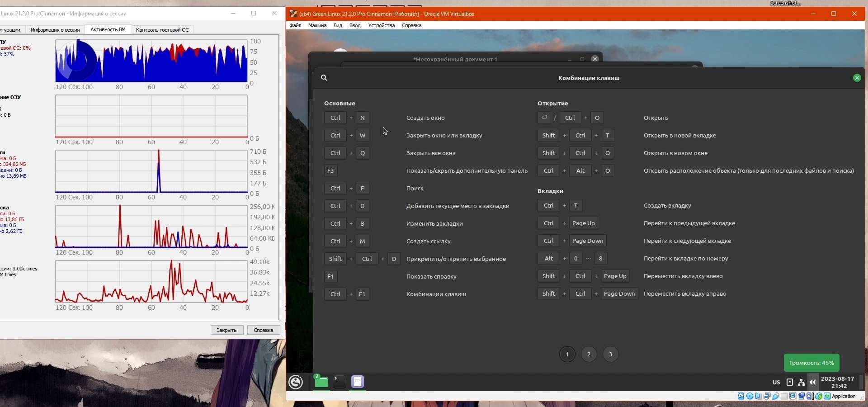Click the Закрыть окно или вкладку description
This screenshot has width=868, height=407.
tap(444, 136)
